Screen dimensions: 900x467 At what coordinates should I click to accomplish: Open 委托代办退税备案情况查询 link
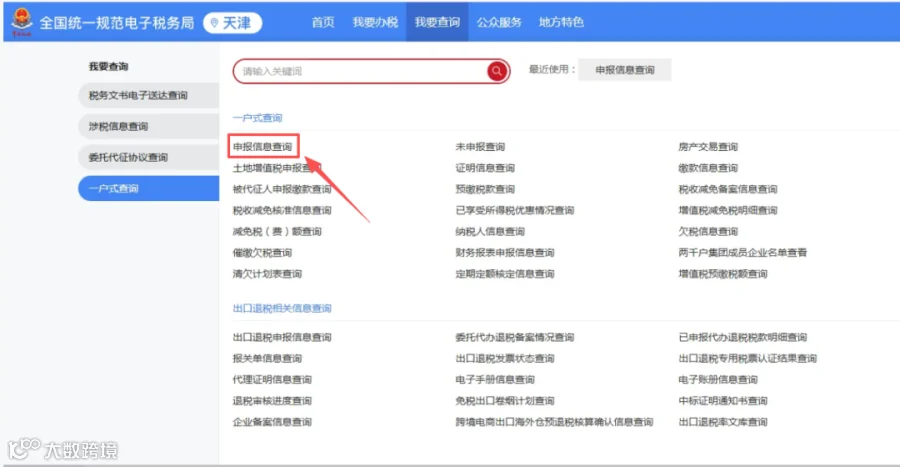click(x=515, y=337)
